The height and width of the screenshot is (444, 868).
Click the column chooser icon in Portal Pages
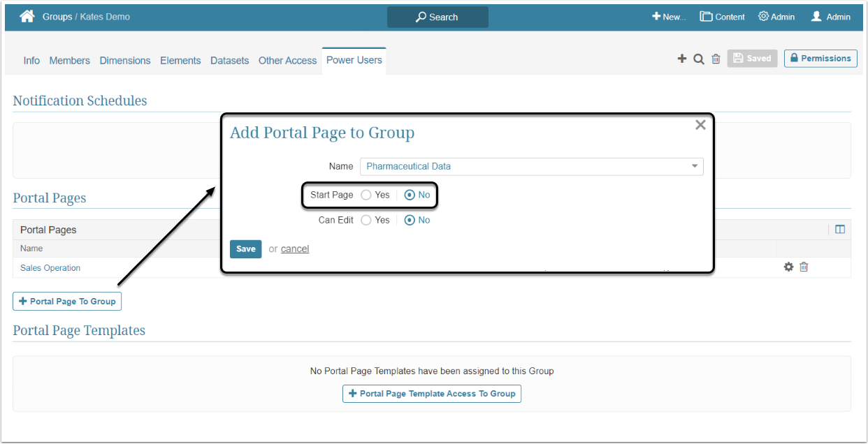[840, 229]
